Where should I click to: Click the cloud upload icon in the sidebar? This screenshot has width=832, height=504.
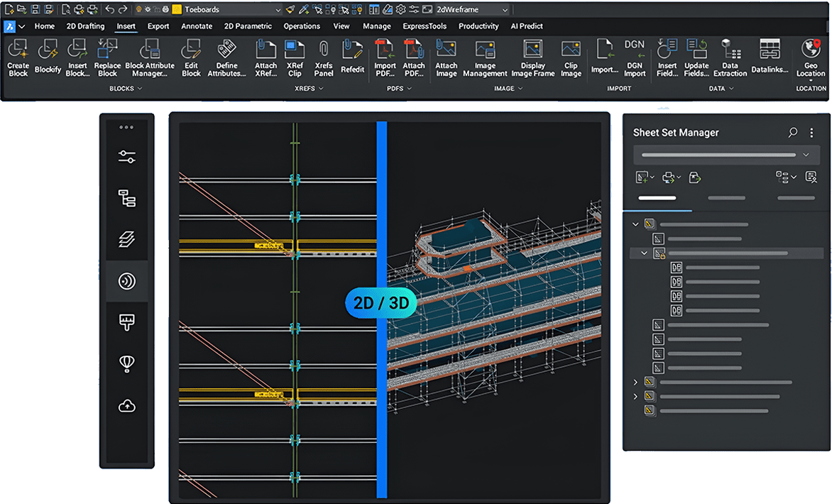tap(126, 405)
